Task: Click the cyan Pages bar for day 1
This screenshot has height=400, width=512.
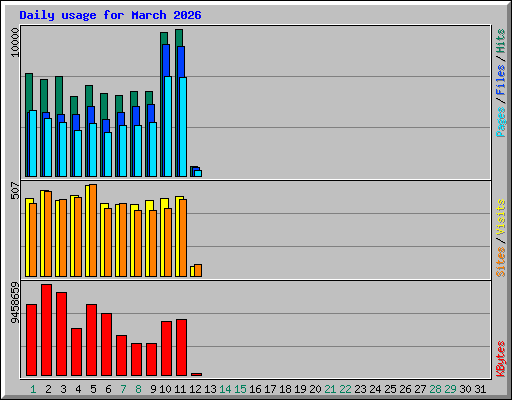Action: pyautogui.click(x=33, y=144)
